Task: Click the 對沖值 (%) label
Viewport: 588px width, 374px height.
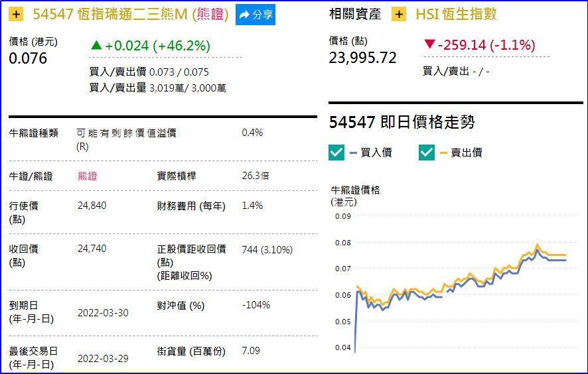Action: tap(181, 306)
